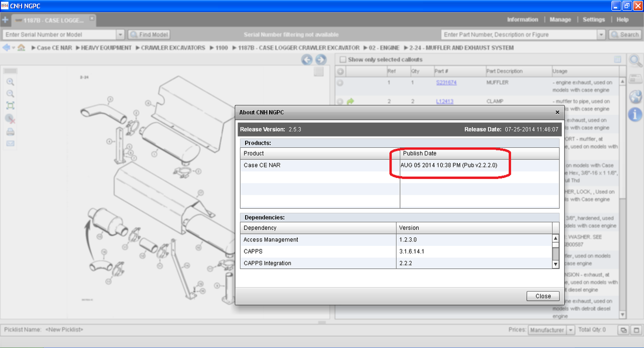Navigate to 02 - ENGINE breadcrumb
Screen dimensions: 644x348
pyautogui.click(x=384, y=48)
